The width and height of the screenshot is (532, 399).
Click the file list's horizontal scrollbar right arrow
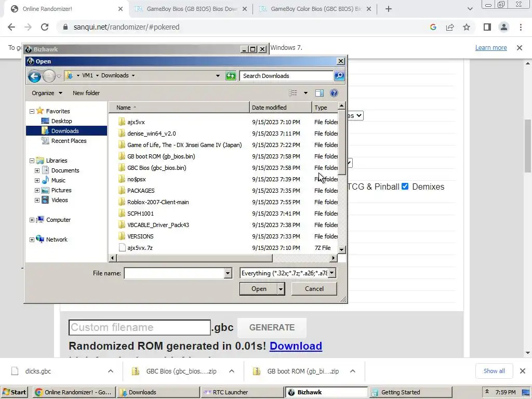tap(334, 258)
